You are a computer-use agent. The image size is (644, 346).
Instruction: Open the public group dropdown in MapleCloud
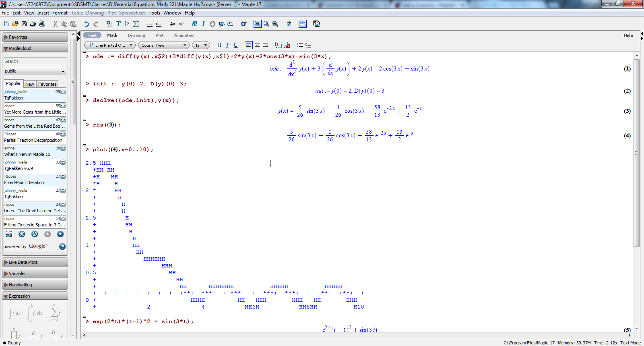[x=35, y=71]
